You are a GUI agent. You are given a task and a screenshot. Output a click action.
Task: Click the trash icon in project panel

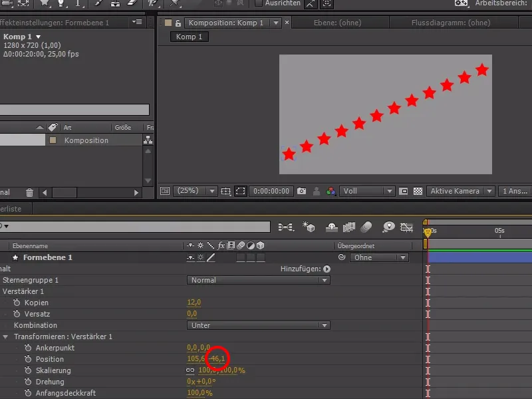(x=29, y=192)
